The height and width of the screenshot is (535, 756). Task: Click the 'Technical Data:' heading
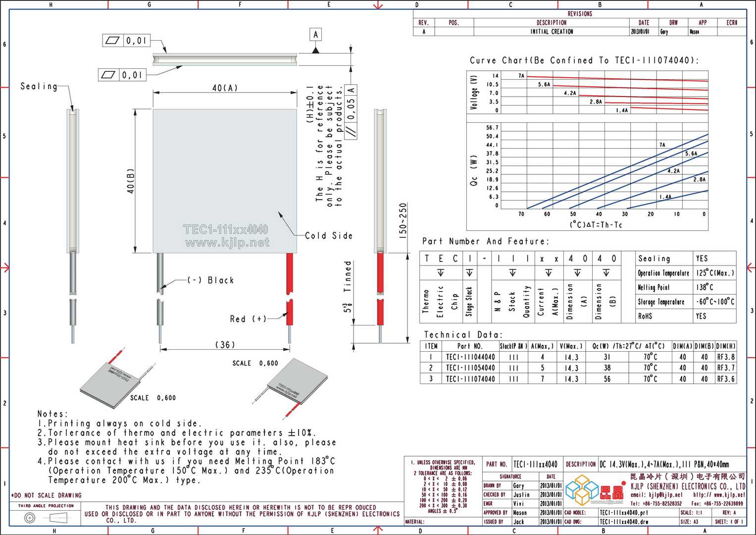coord(463,335)
